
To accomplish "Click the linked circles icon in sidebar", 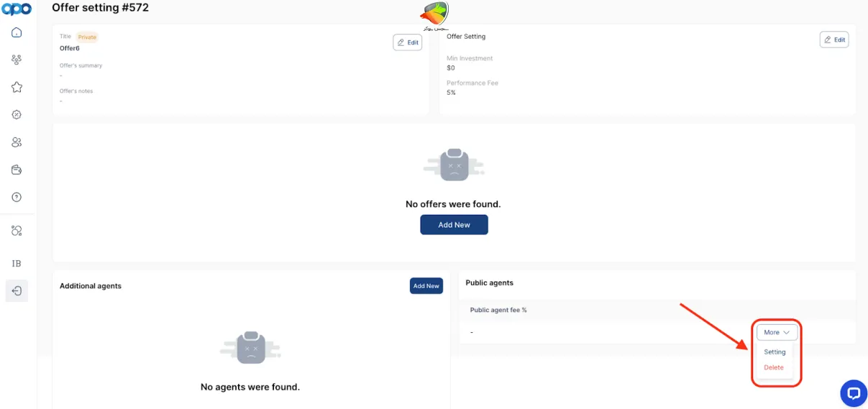I will [x=17, y=231].
